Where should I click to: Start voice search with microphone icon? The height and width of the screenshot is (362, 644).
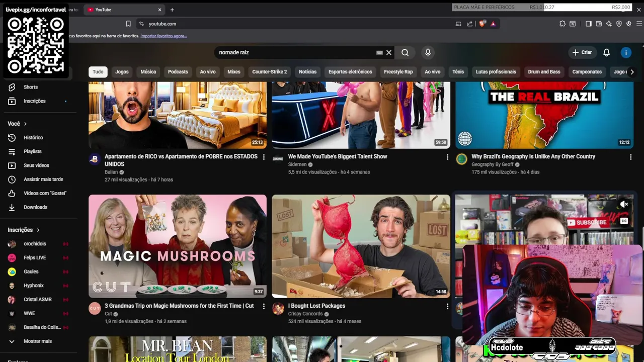click(428, 52)
